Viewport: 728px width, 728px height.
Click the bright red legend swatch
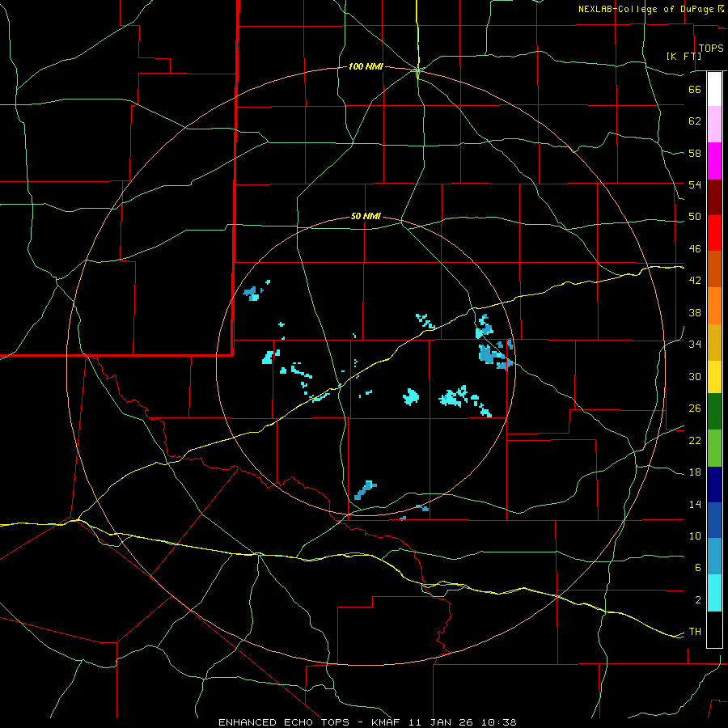point(714,233)
